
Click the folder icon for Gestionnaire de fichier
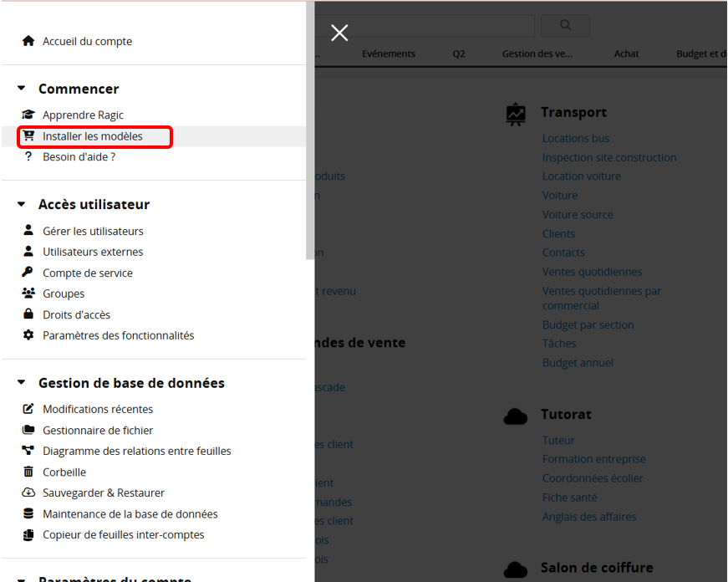pos(28,431)
